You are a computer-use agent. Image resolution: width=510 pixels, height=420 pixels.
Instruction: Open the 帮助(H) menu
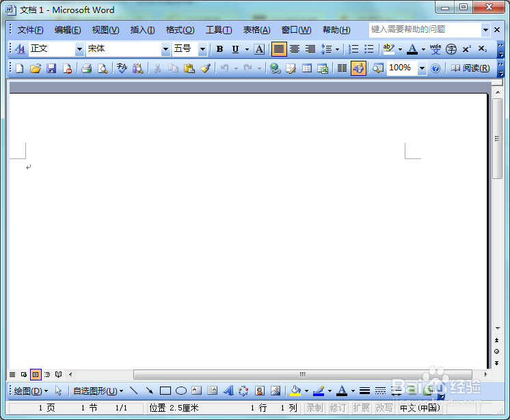pyautogui.click(x=336, y=30)
